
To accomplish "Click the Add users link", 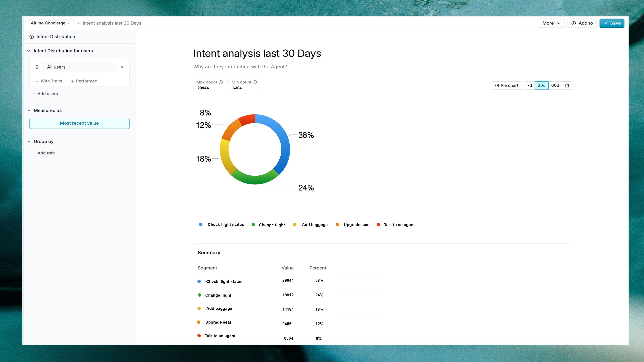I will click(x=45, y=94).
